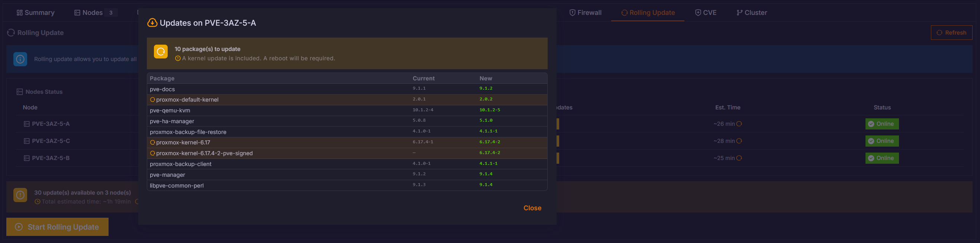
Task: Select the Rolling Update tab
Action: click(x=648, y=13)
